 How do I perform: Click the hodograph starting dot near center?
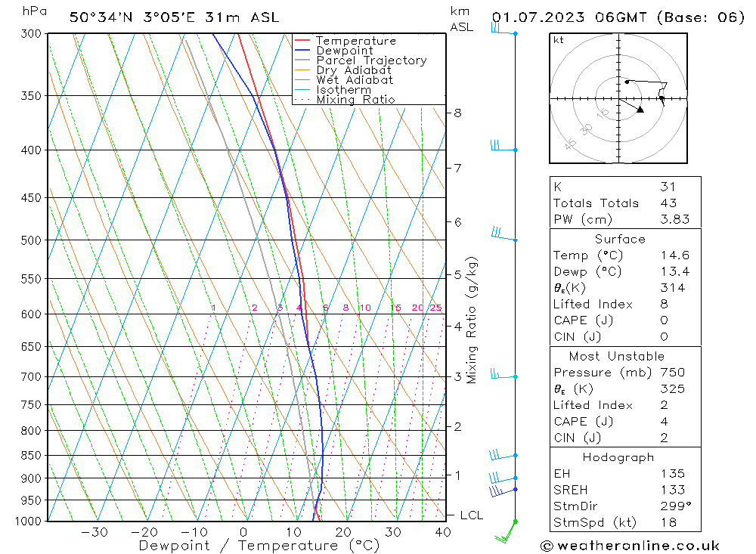pyautogui.click(x=627, y=82)
